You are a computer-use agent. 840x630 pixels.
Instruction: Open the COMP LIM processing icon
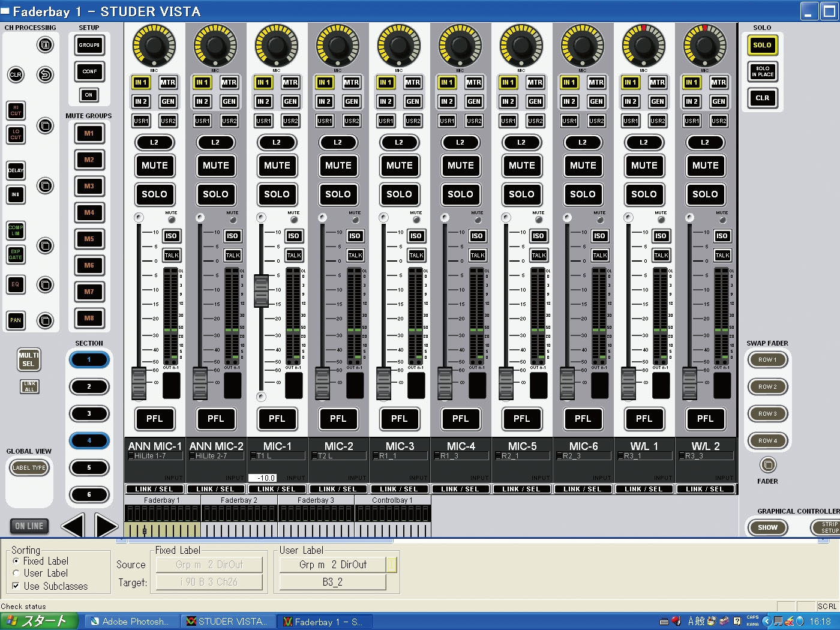(16, 230)
